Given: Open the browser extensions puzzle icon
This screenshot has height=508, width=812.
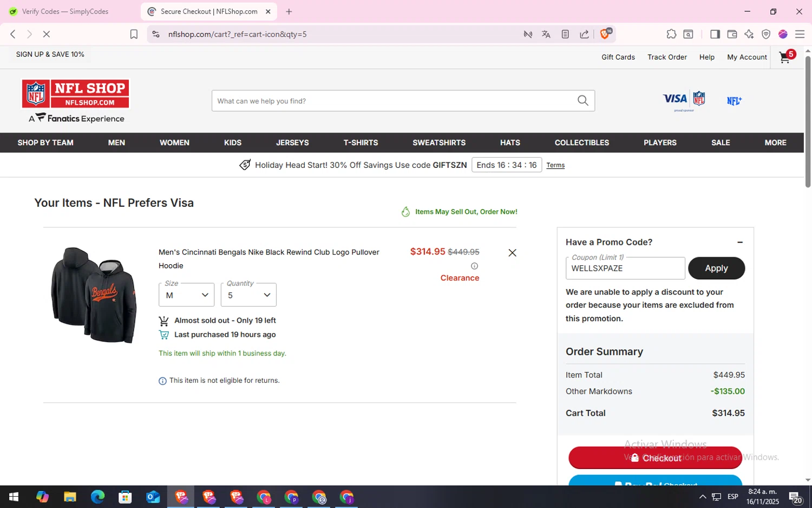Looking at the screenshot, I should coord(671,34).
